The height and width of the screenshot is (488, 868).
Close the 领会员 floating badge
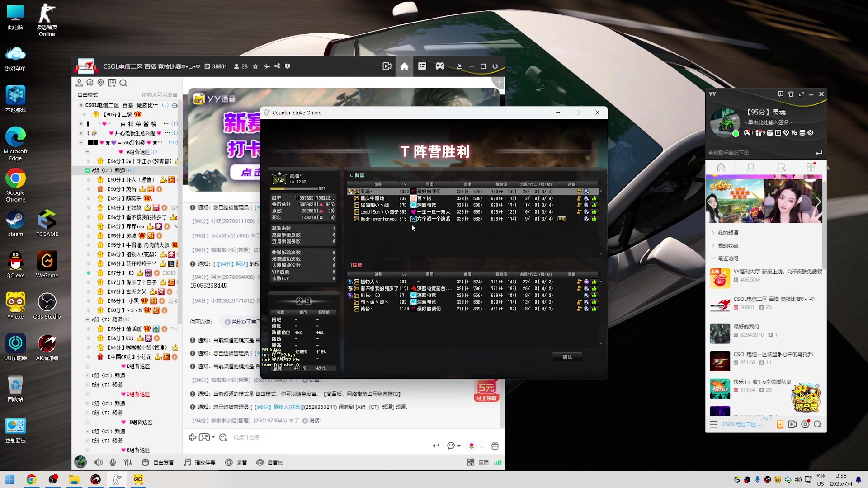coord(817,386)
